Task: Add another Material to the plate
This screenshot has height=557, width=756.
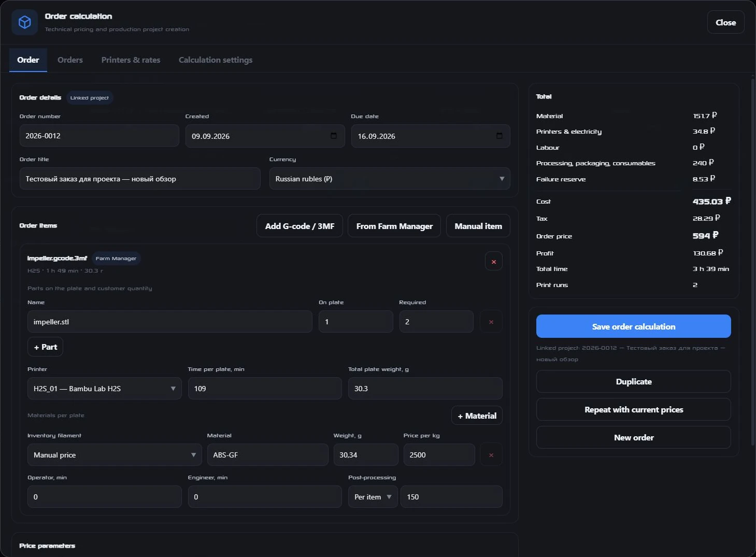Action: (x=477, y=416)
